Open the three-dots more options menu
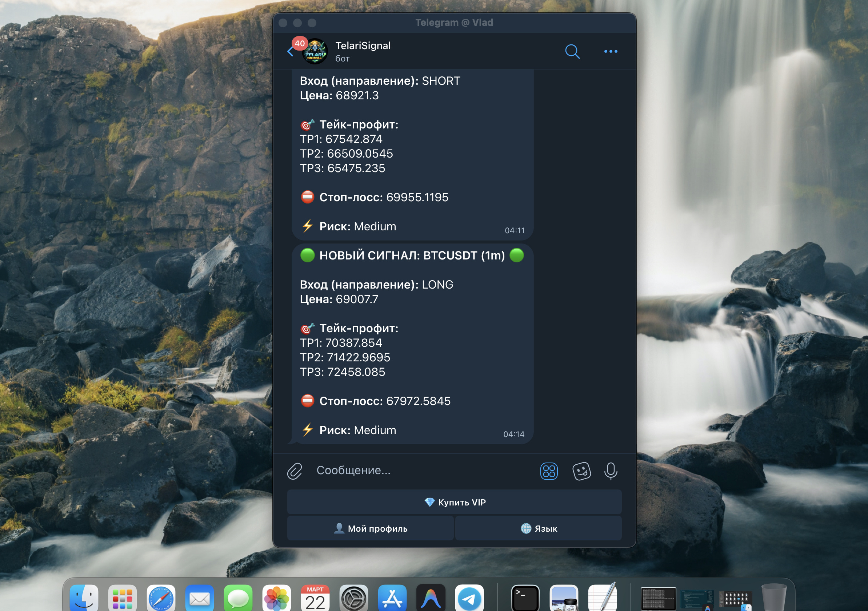This screenshot has height=611, width=868. 611,51
